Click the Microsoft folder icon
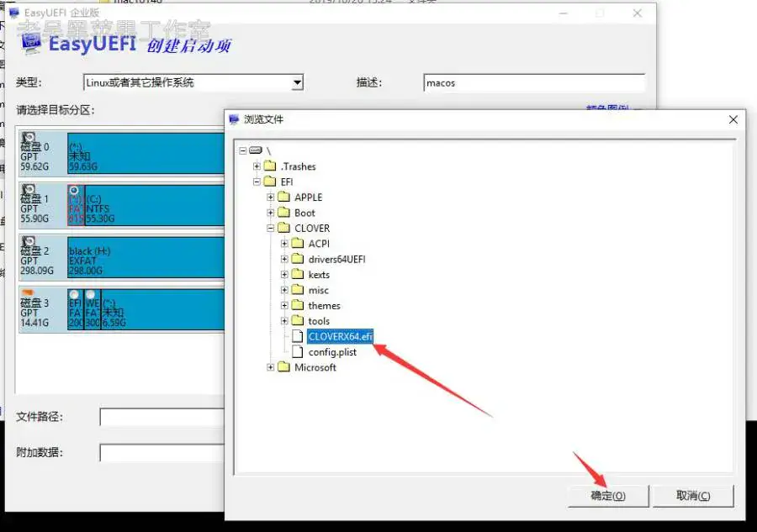 (284, 367)
